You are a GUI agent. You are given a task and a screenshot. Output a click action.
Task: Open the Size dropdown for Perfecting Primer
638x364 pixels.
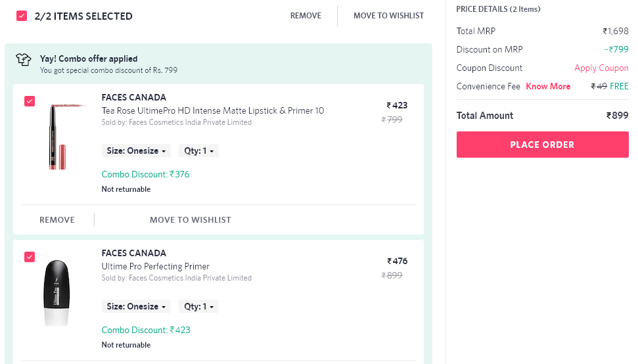[136, 306]
